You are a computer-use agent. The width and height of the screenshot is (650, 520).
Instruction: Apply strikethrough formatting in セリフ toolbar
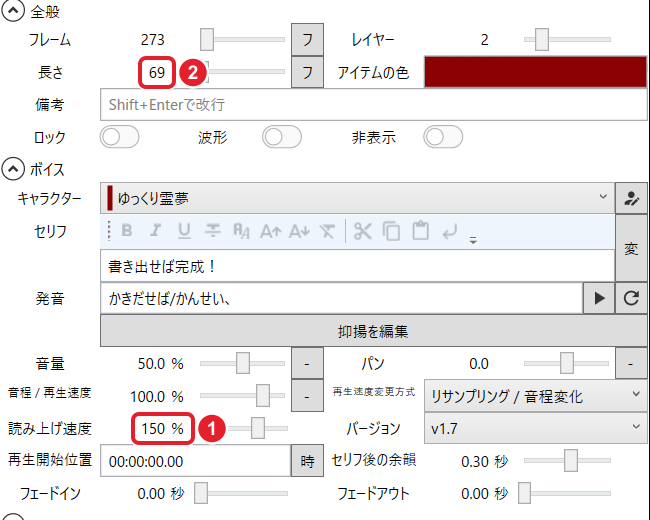(x=213, y=230)
